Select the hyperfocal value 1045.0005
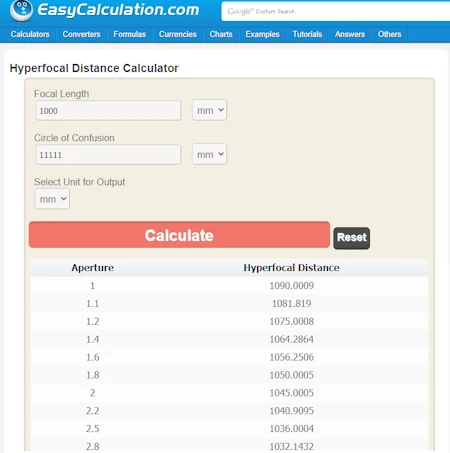The height and width of the screenshot is (453, 450). [x=292, y=393]
